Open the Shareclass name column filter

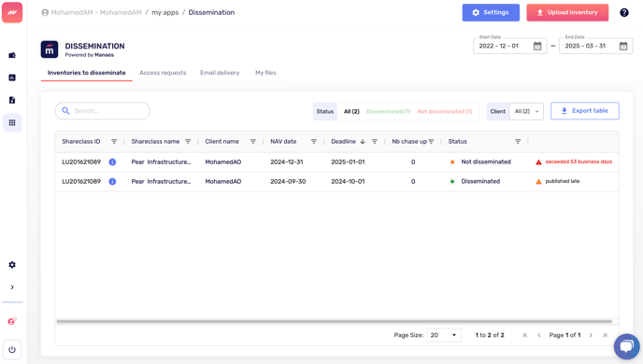188,142
